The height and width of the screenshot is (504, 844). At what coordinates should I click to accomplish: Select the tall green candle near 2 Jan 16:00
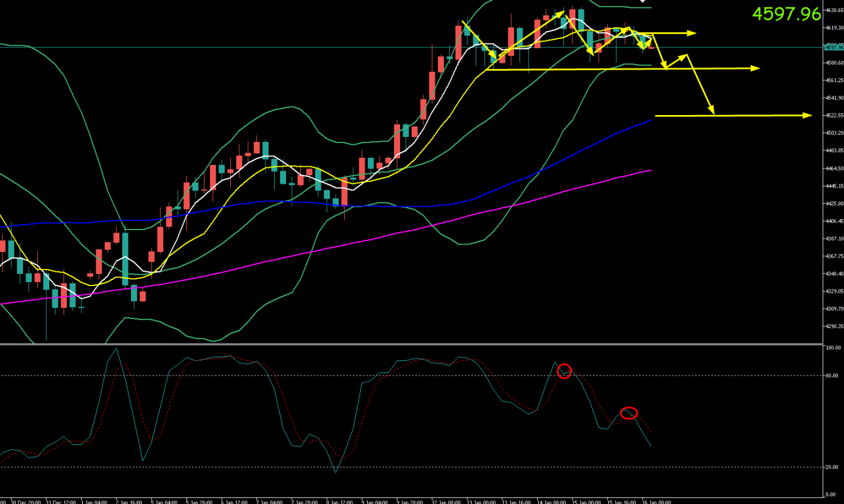click(125, 258)
